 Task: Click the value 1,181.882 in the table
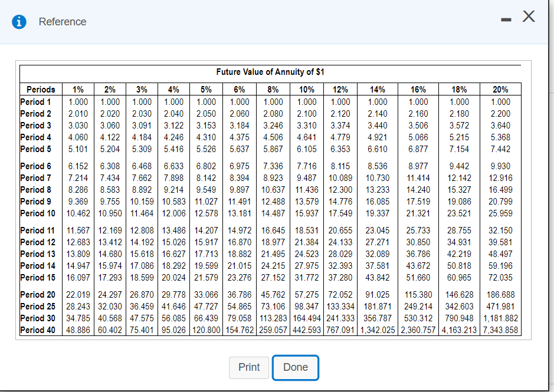pos(500,318)
